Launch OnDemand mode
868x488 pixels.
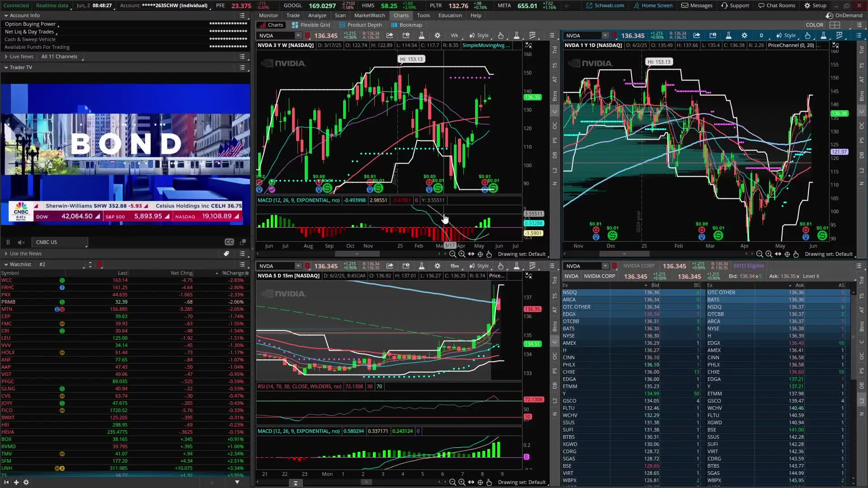pos(844,15)
